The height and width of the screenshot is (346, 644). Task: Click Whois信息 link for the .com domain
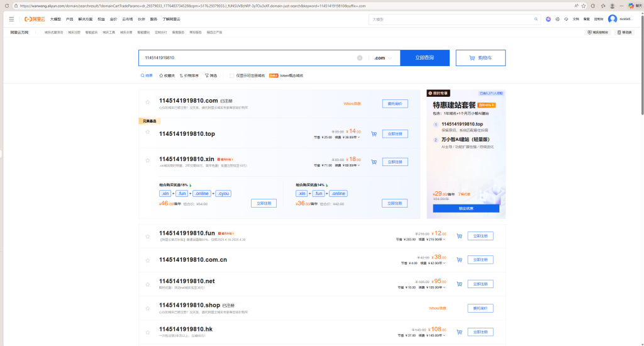tap(352, 103)
